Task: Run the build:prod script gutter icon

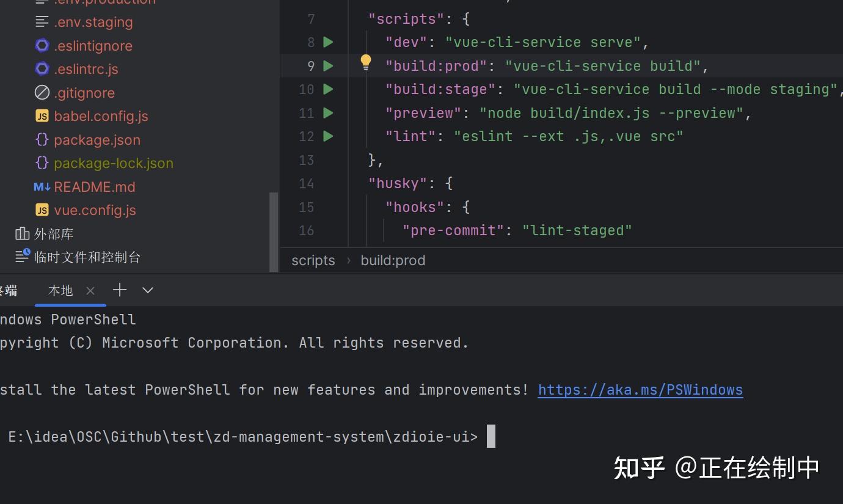Action: click(328, 66)
